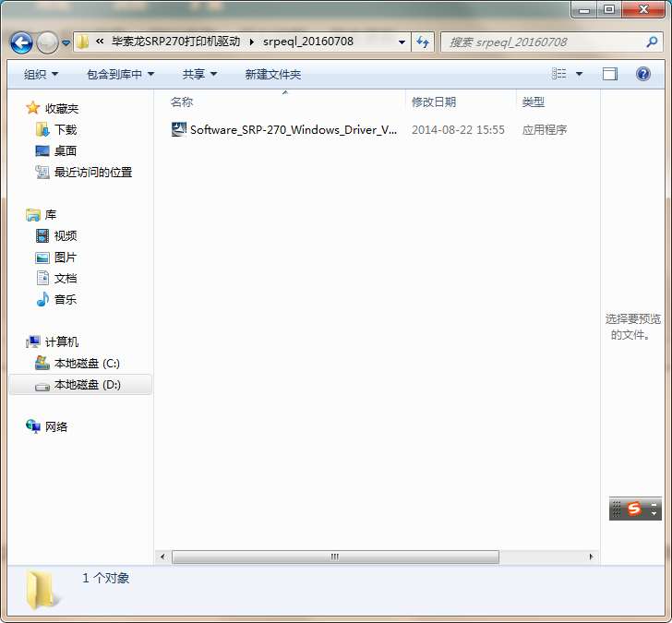Click the 计算机 computer icon

click(33, 341)
